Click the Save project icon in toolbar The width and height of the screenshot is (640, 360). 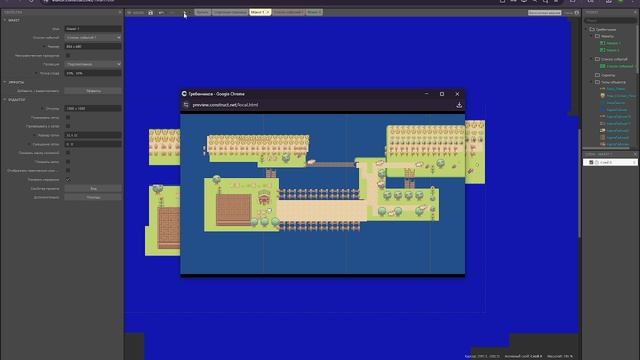click(151, 13)
